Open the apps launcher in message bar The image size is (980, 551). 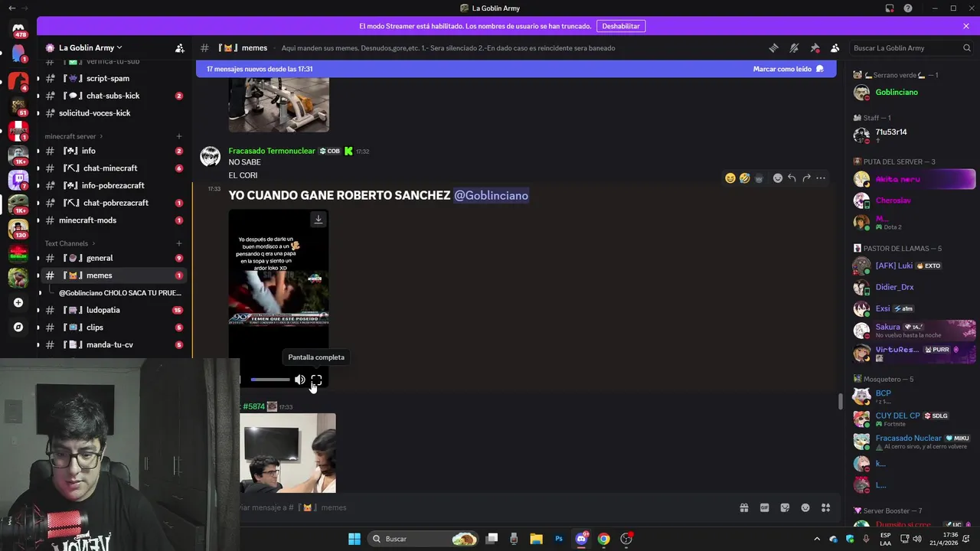[826, 507]
